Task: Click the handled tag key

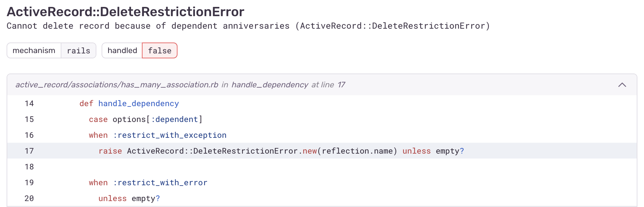Action: [x=122, y=50]
